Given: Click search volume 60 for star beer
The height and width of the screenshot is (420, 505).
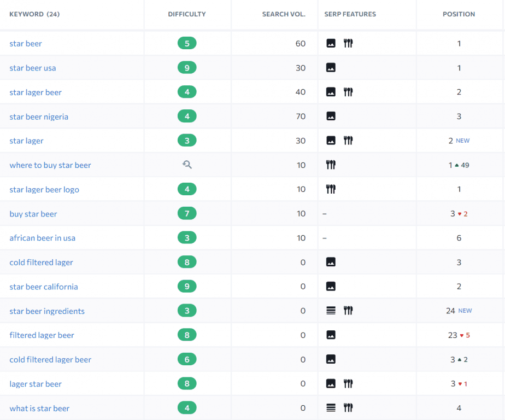Looking at the screenshot, I should [x=301, y=44].
